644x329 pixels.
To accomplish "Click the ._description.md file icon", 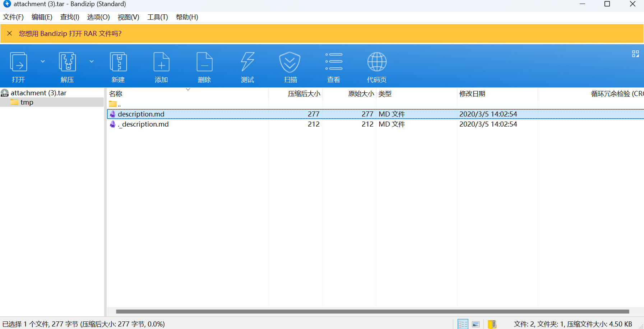I will tap(113, 124).
